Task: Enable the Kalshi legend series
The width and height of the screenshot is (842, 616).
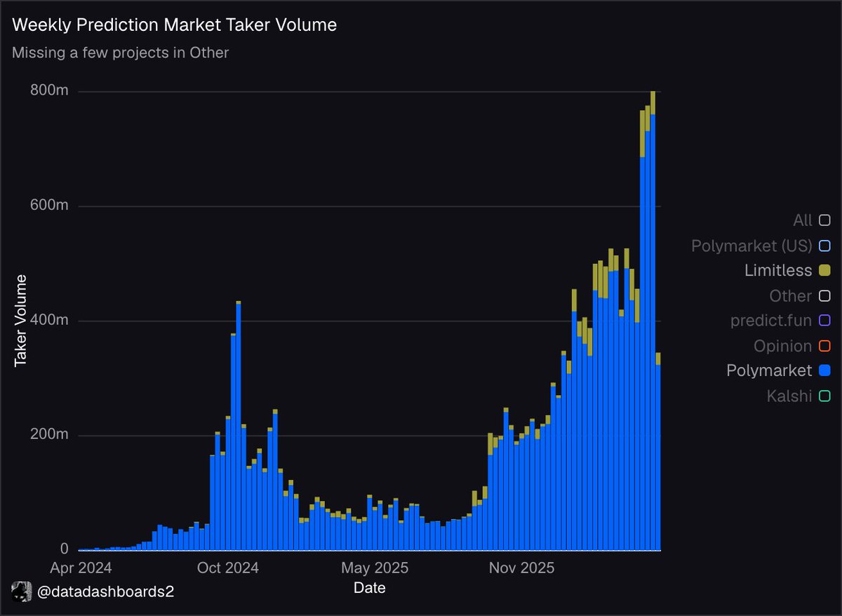Action: click(824, 396)
